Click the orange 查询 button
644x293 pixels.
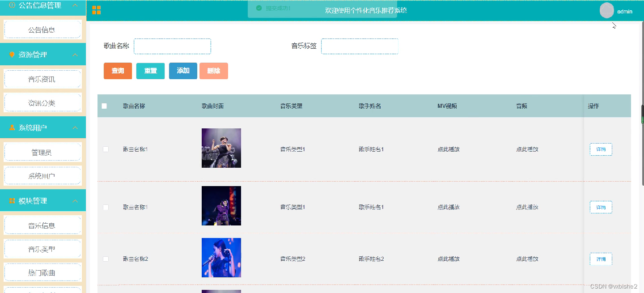tap(118, 71)
